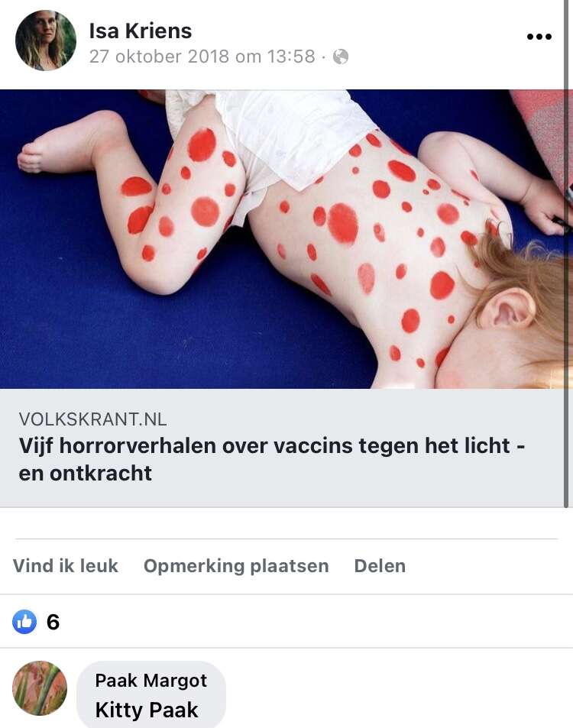Image resolution: width=573 pixels, height=728 pixels.
Task: Click the tagged name Kitty Paak
Action: point(146,710)
